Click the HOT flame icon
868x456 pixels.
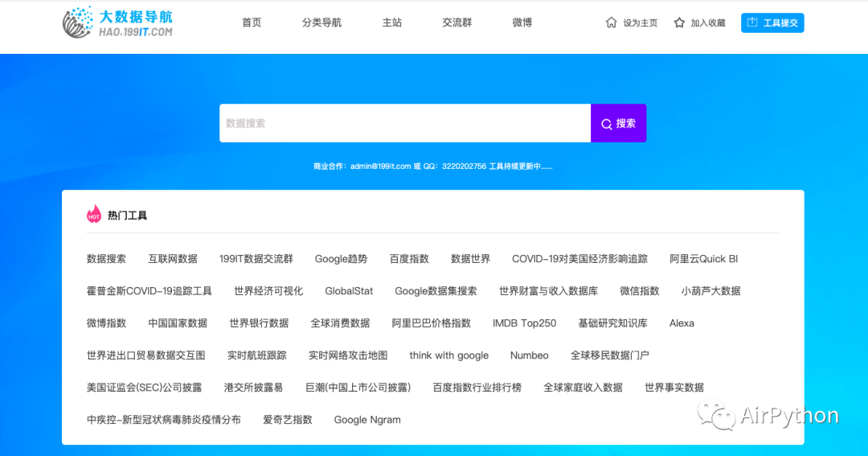coord(93,214)
